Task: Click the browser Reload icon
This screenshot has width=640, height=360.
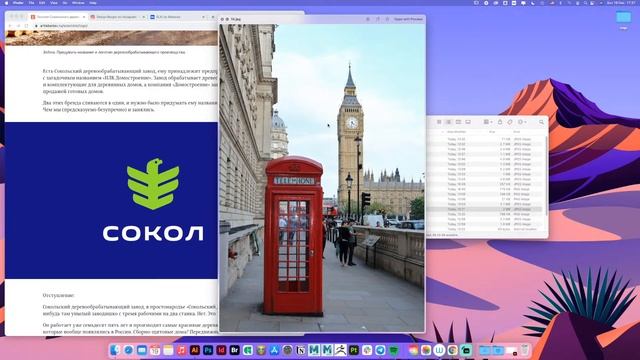Action: [x=27, y=26]
